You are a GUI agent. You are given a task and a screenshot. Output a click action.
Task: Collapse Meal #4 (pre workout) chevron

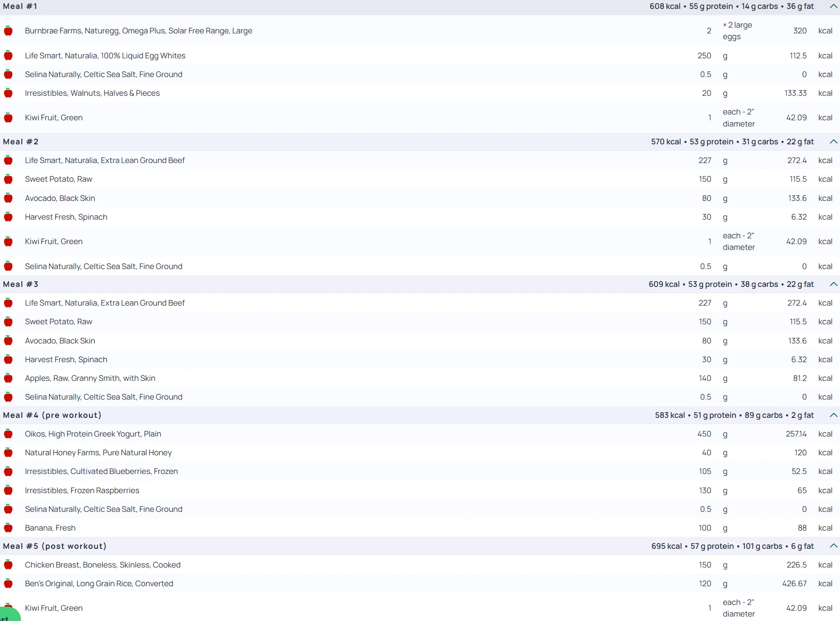pyautogui.click(x=833, y=415)
